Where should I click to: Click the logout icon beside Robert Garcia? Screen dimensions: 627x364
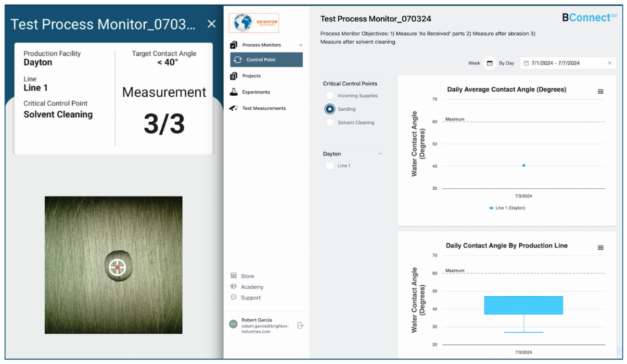(300, 325)
